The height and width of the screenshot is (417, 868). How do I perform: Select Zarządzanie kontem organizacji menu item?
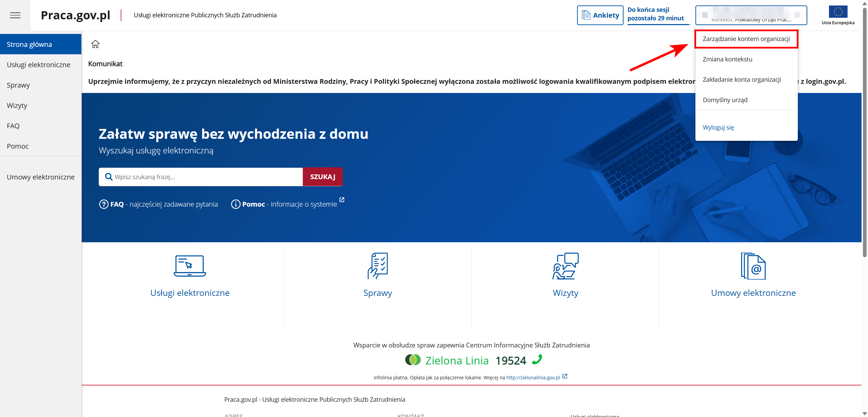[x=746, y=39]
